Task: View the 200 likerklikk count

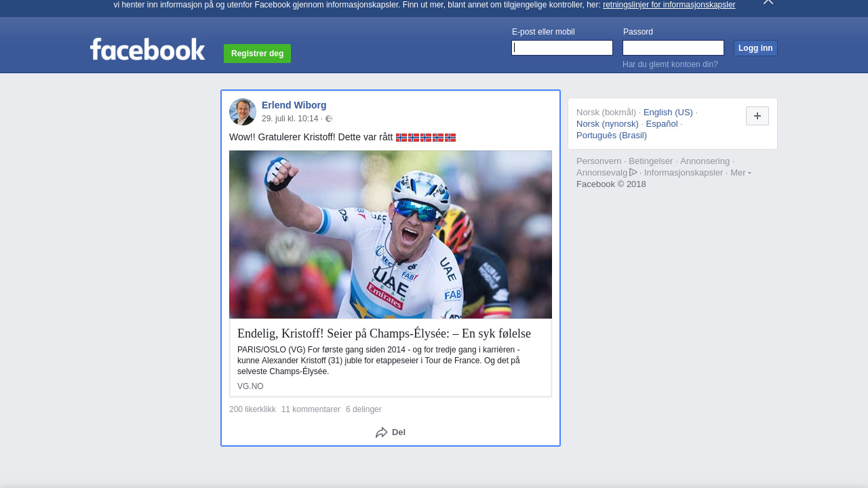Action: (x=252, y=409)
